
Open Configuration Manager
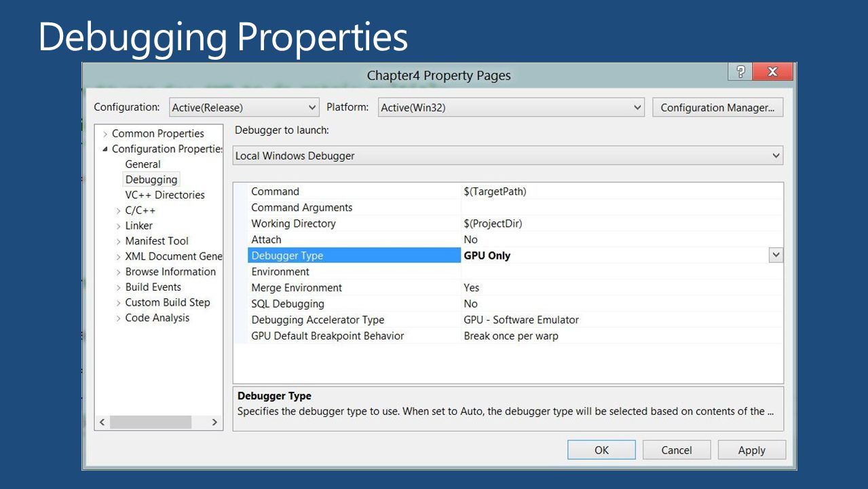717,107
